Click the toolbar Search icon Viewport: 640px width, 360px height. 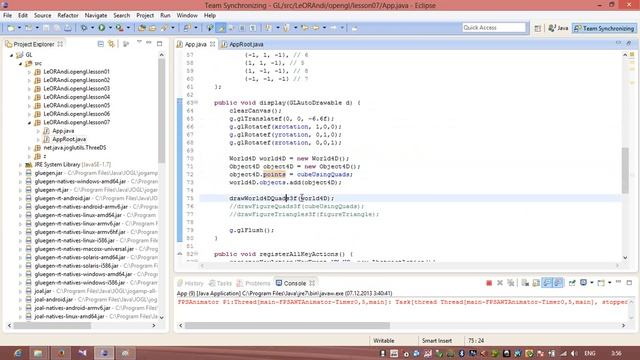pyautogui.click(x=164, y=28)
